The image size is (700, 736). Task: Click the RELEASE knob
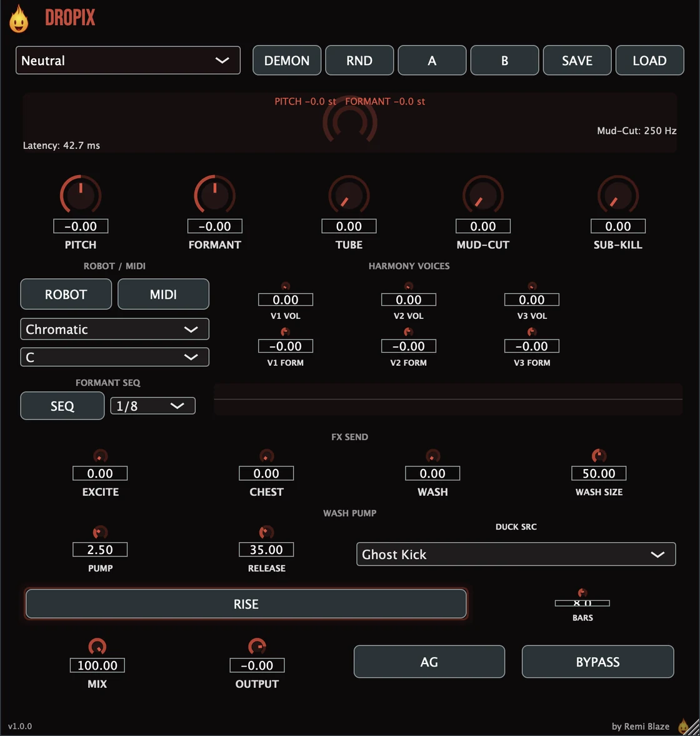266,532
